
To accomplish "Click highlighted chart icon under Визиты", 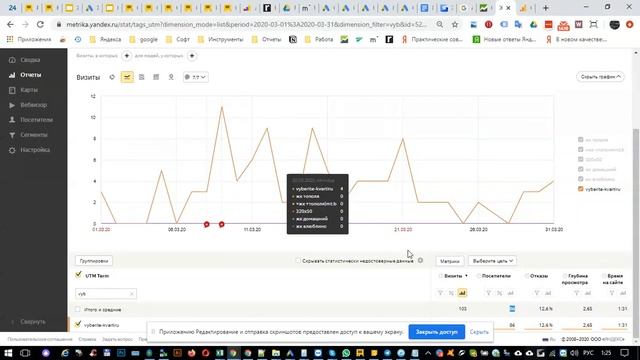I will [462, 293].
